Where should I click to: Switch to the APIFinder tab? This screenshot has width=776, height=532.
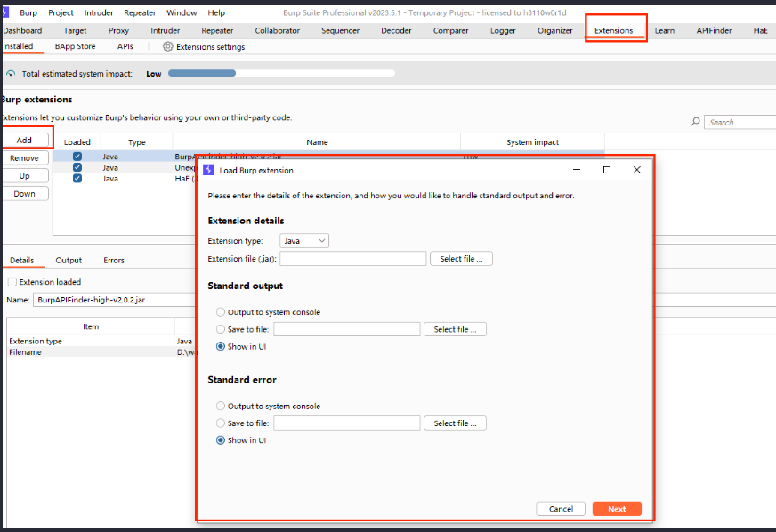coord(714,30)
